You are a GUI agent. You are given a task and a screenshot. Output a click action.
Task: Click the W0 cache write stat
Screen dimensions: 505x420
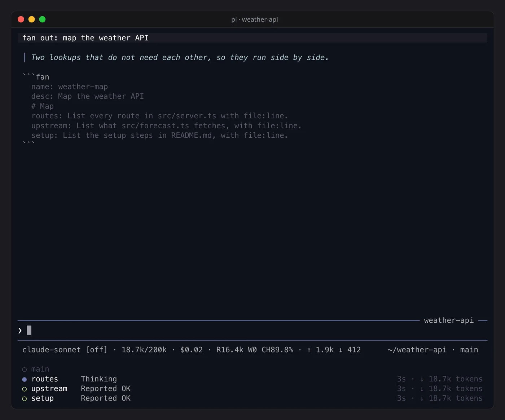[252, 350]
